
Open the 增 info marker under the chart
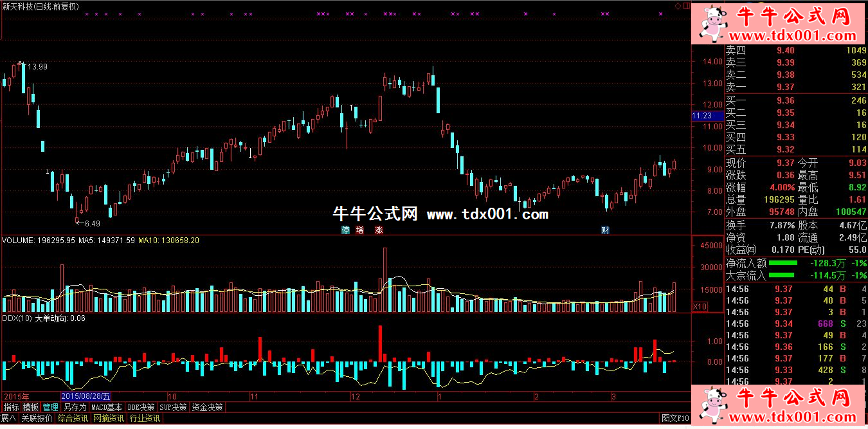coord(360,230)
